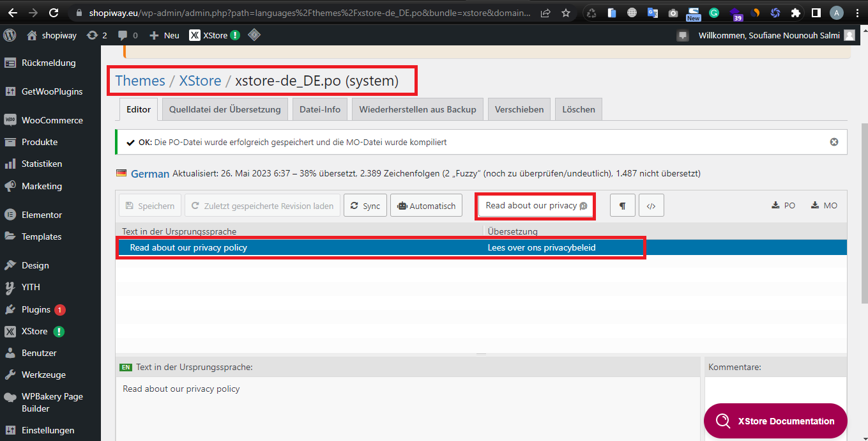Click Übersetzung column header
Screen dimensions: 868x441
click(x=513, y=231)
